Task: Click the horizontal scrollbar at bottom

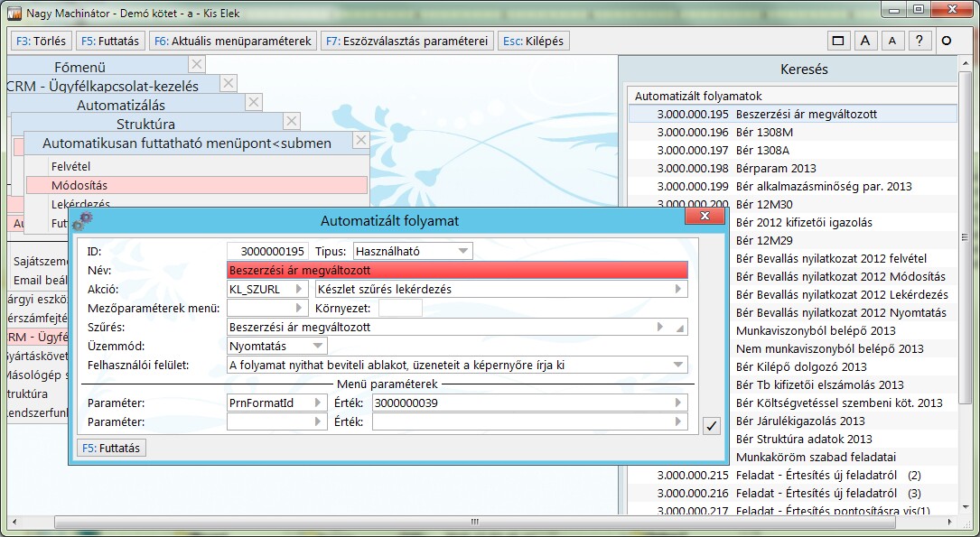Action: coord(474,522)
